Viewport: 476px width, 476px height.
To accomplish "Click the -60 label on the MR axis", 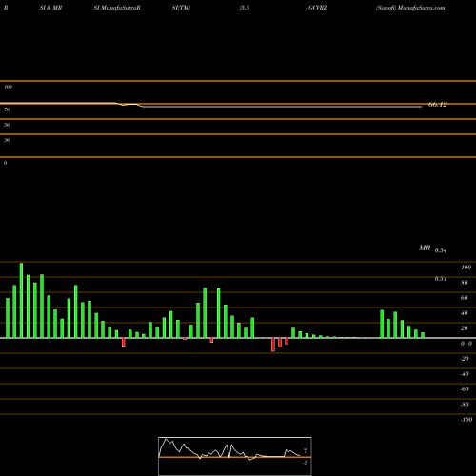I will pyautogui.click(x=465, y=389).
